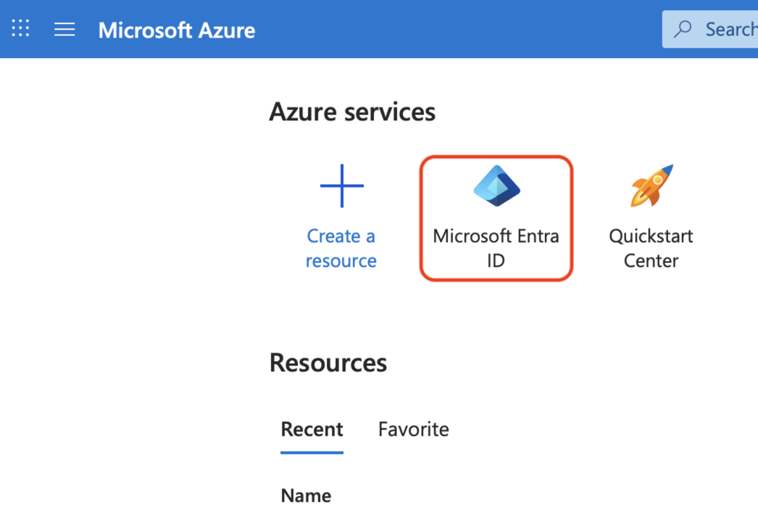Click the Name column header
758x532 pixels.
(305, 495)
